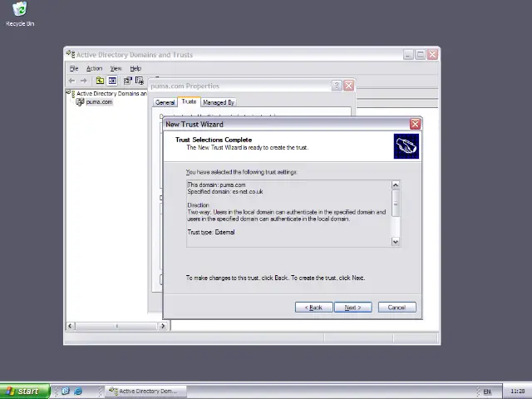Click the help question mark in Properties
The width and height of the screenshot is (532, 399).
pos(336,86)
